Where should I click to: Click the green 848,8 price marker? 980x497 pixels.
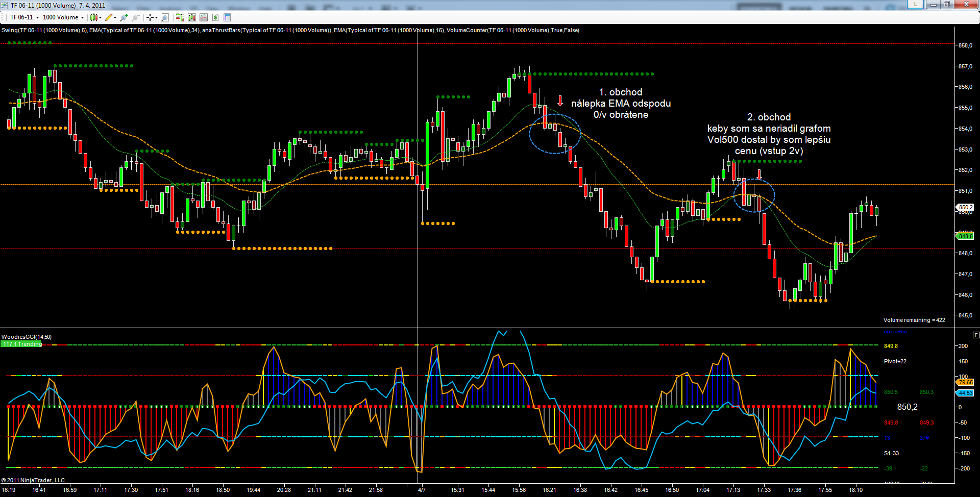pos(965,236)
